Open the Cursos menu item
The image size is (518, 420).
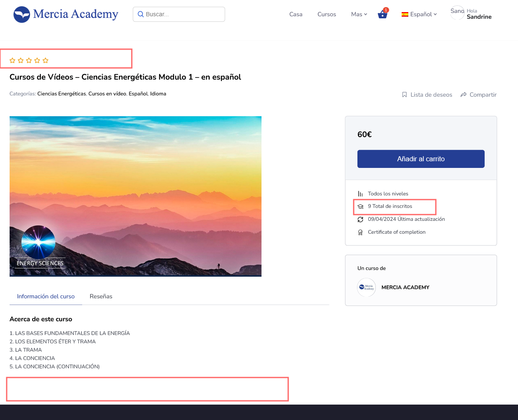pyautogui.click(x=327, y=14)
